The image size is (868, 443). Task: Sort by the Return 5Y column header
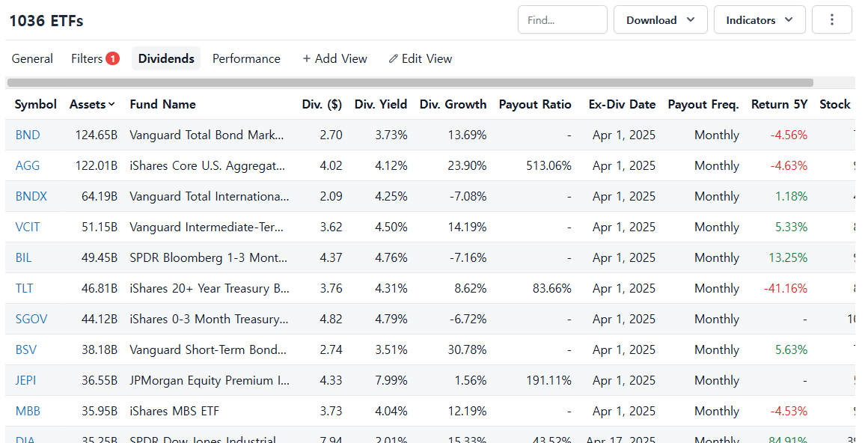pos(779,104)
